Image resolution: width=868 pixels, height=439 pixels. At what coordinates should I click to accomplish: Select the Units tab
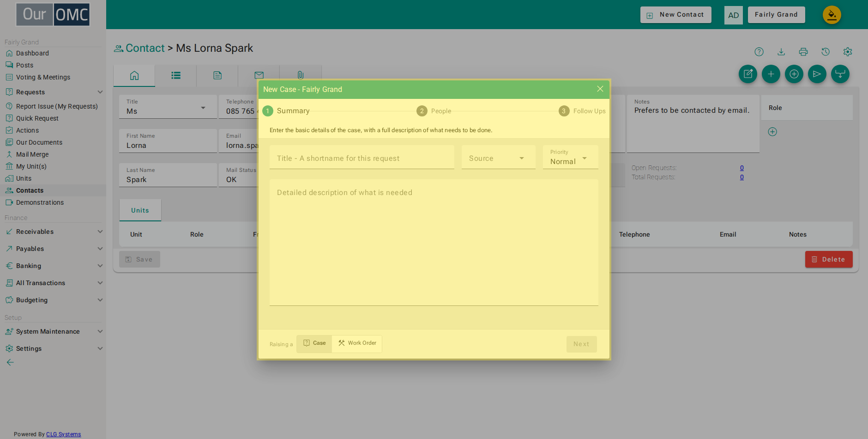(x=140, y=210)
